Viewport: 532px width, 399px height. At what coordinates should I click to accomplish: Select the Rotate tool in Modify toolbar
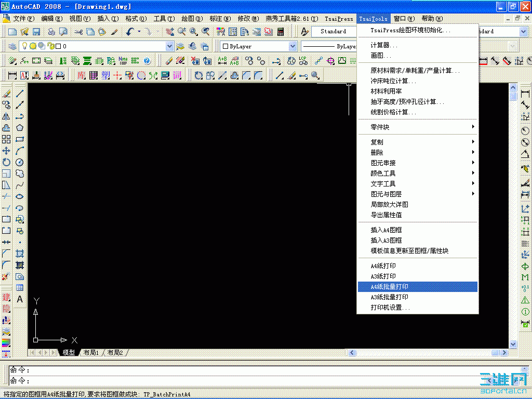[x=6, y=162]
